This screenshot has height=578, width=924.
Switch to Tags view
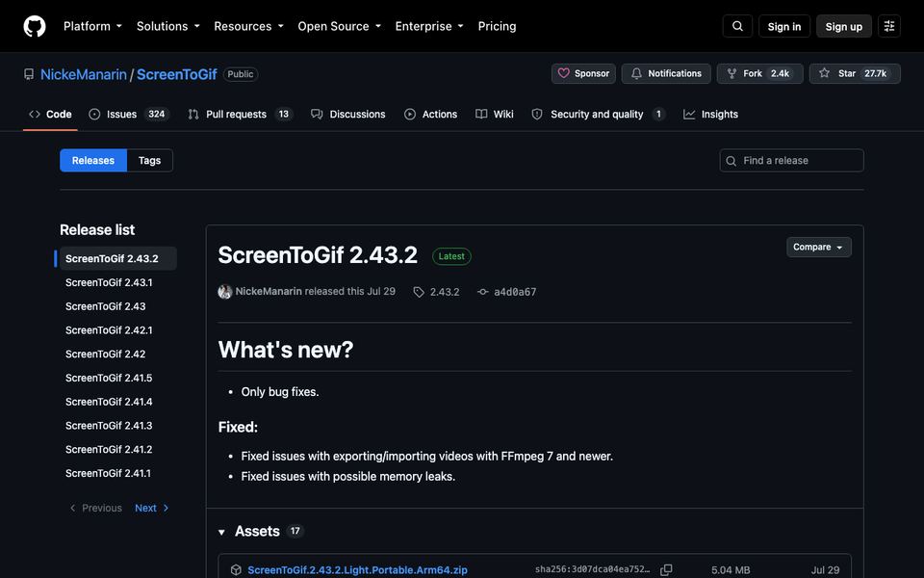[x=150, y=161]
